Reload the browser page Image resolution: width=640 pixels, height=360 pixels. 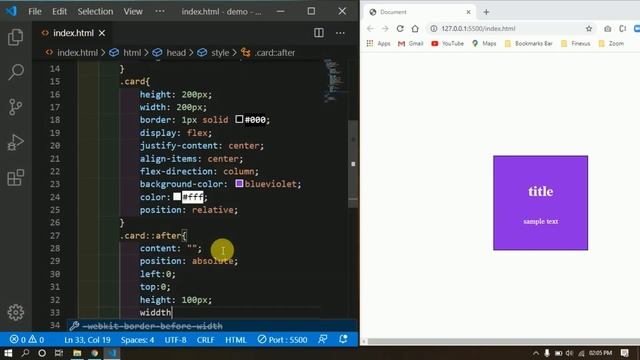tap(400, 29)
